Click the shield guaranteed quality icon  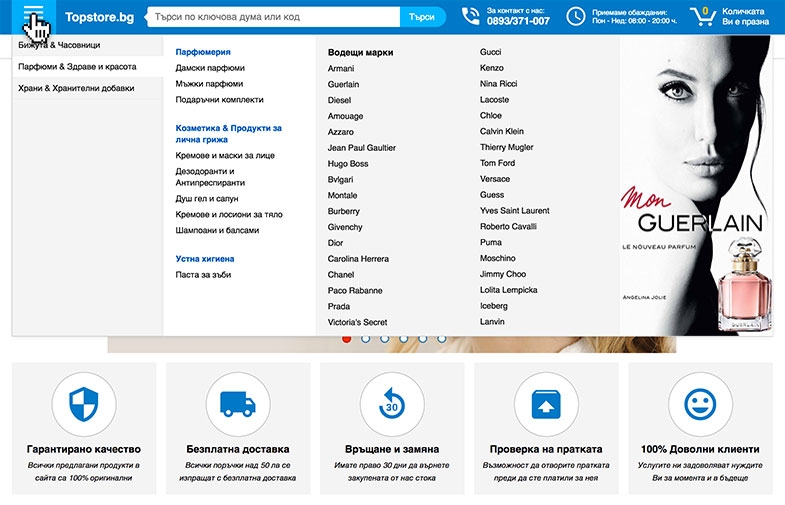click(x=84, y=404)
